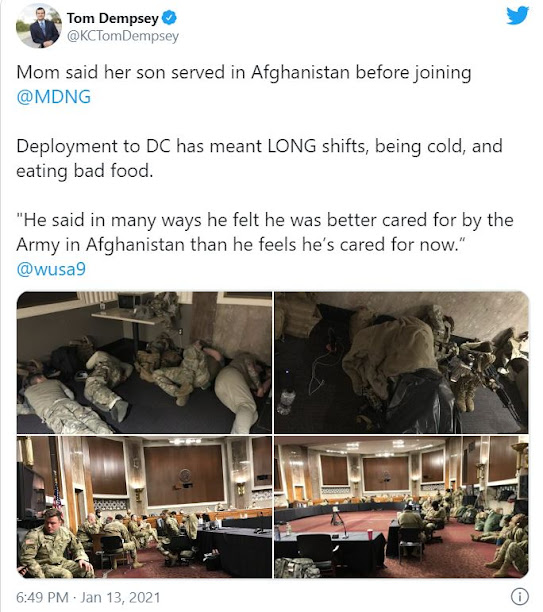The width and height of the screenshot is (543, 612).
Task: Open the @KCTomDempsey handle
Action: [123, 36]
